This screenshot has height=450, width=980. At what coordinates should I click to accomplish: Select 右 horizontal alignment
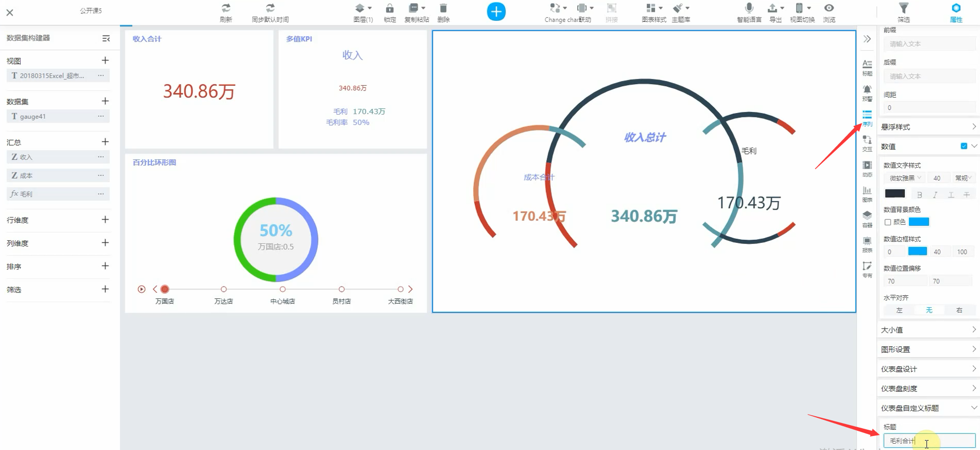pos(959,310)
